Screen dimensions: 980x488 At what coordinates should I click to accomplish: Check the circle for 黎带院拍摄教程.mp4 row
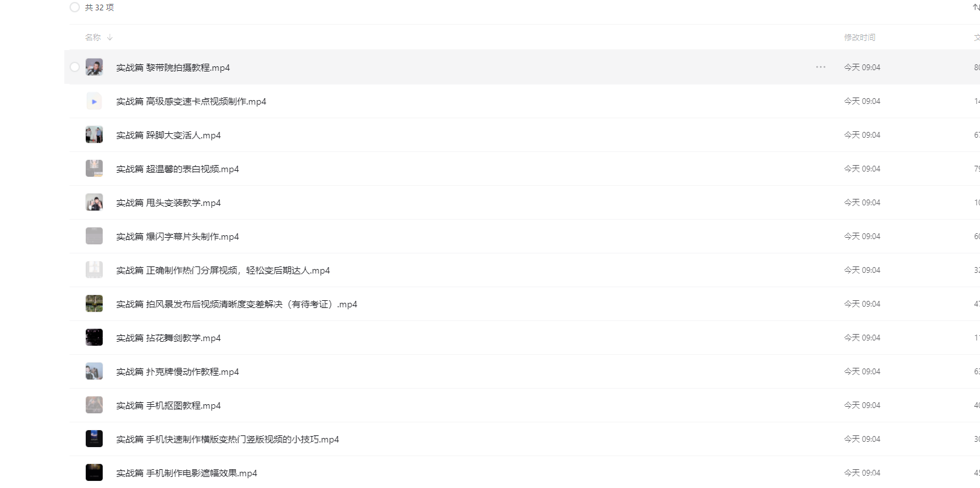click(75, 67)
